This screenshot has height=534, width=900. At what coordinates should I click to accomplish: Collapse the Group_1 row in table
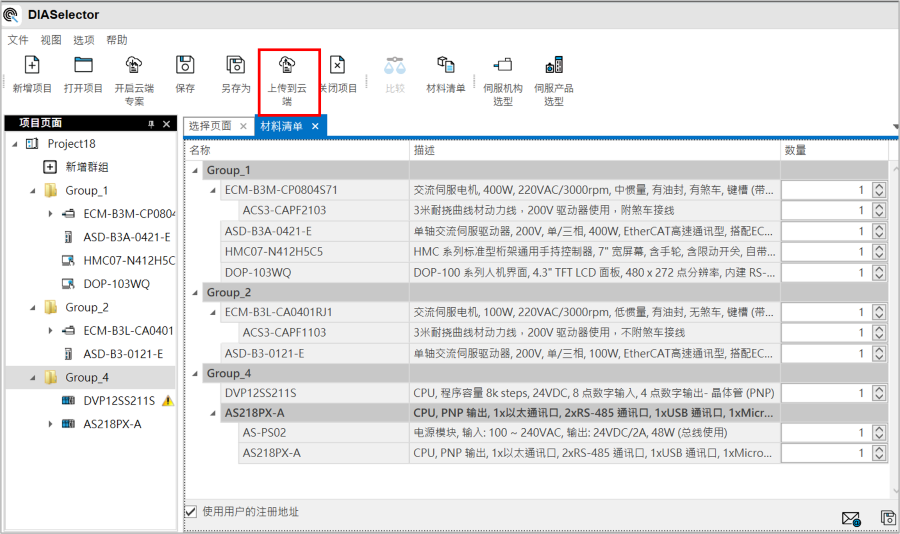point(195,170)
